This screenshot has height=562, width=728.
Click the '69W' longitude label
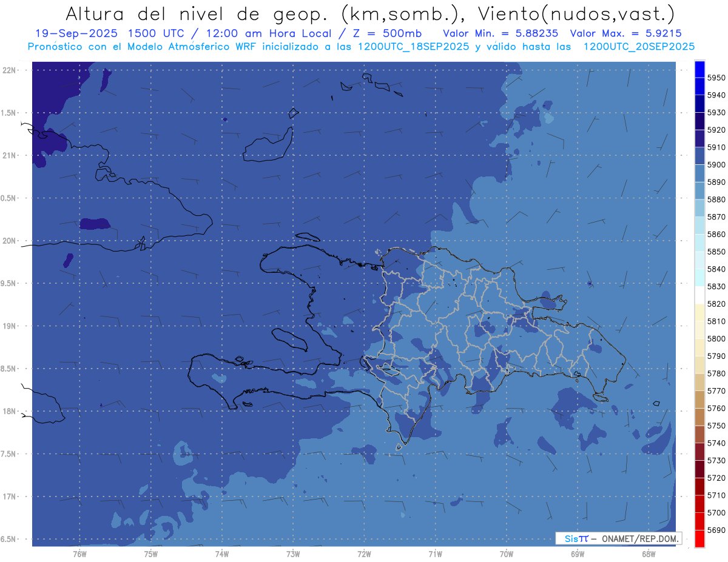pyautogui.click(x=578, y=554)
